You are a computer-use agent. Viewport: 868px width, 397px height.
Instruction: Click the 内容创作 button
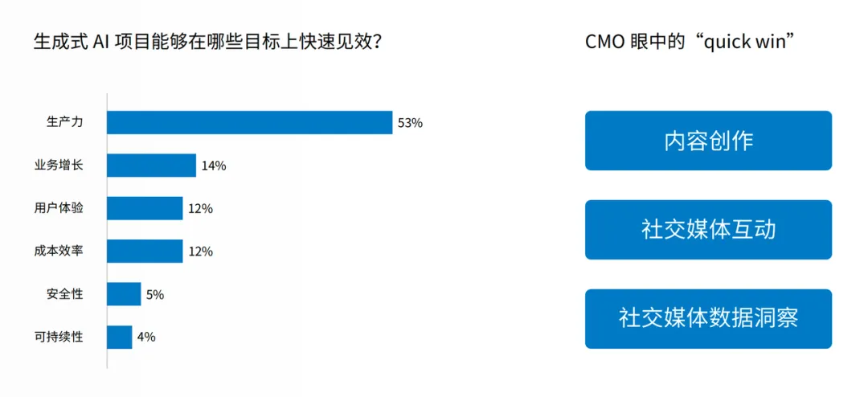tap(708, 141)
